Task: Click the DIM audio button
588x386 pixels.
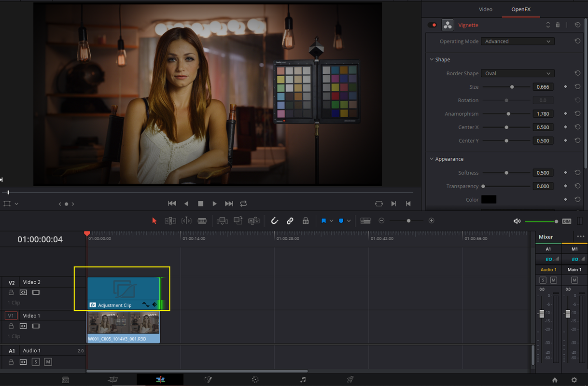Action: 567,221
